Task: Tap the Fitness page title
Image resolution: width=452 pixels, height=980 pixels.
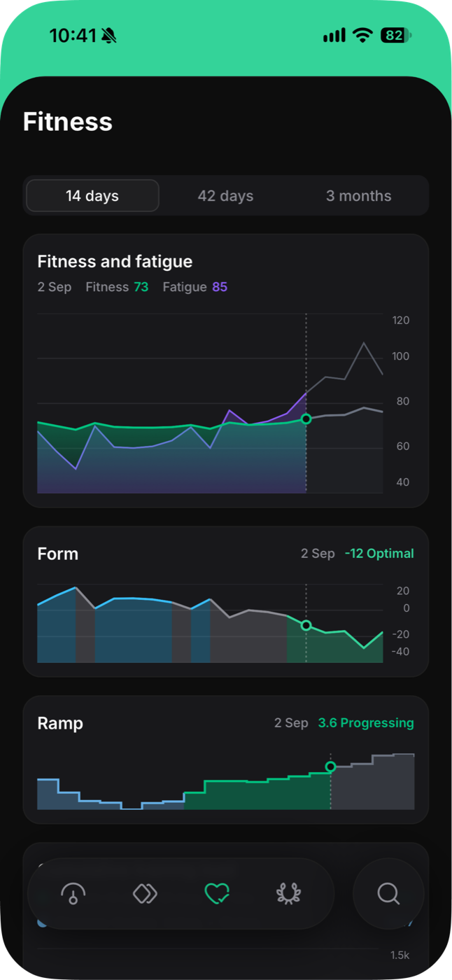Action: tap(68, 122)
